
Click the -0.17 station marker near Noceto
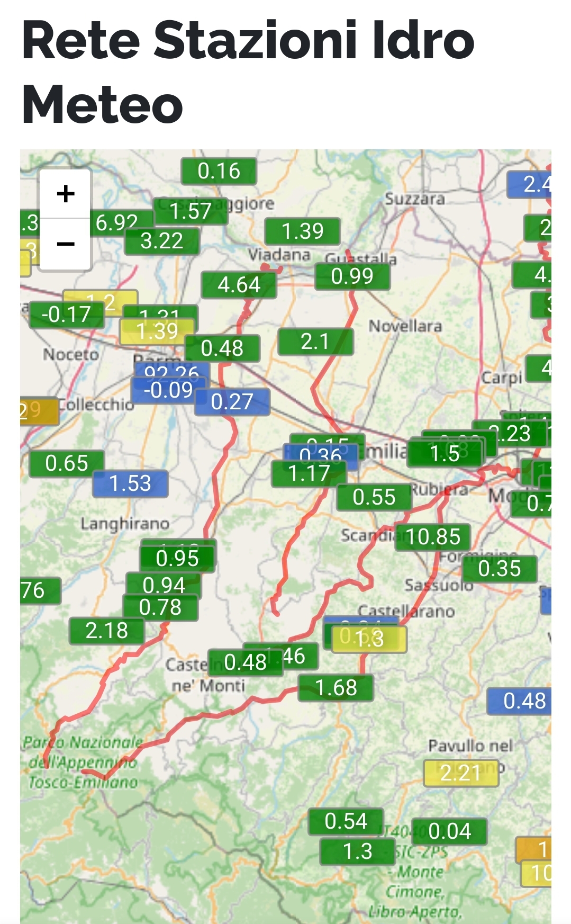pyautogui.click(x=66, y=315)
